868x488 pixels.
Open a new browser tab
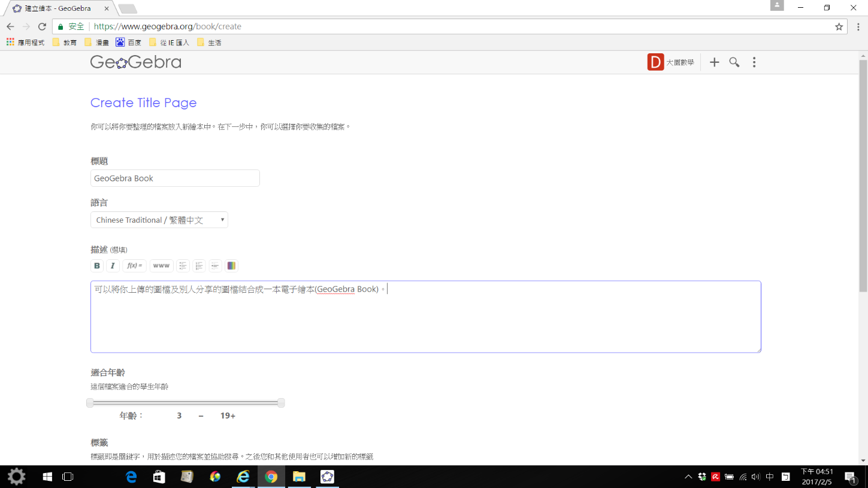(128, 9)
